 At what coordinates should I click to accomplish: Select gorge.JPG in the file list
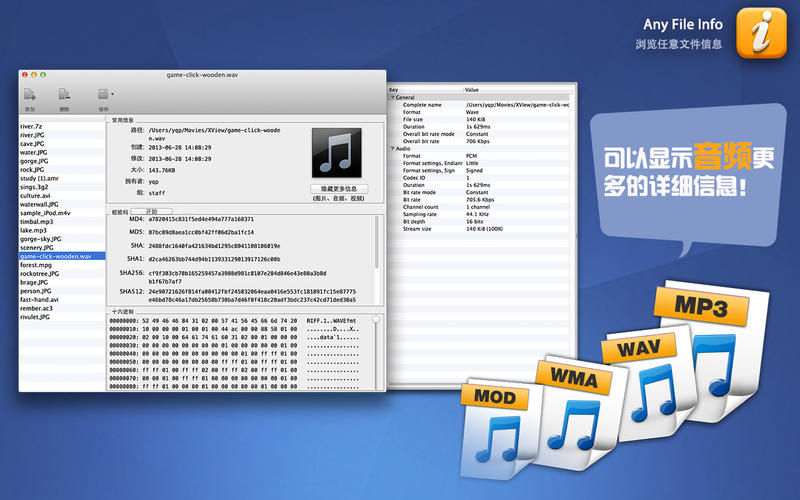point(62,161)
